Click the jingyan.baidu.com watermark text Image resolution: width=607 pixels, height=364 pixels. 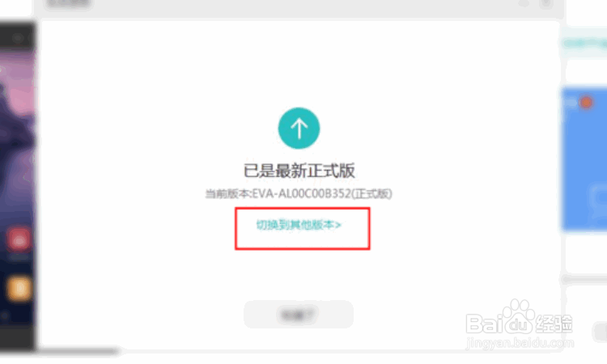coord(520,343)
